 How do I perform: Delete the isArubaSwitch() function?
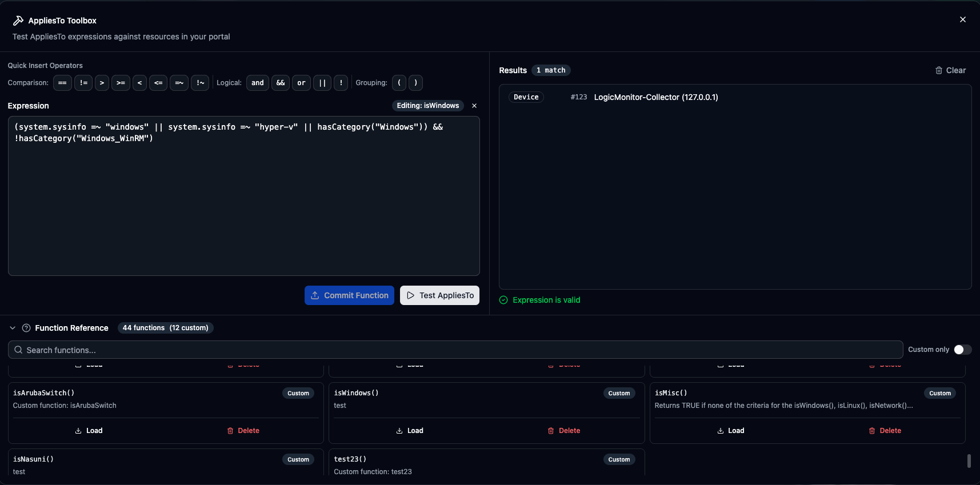click(243, 431)
